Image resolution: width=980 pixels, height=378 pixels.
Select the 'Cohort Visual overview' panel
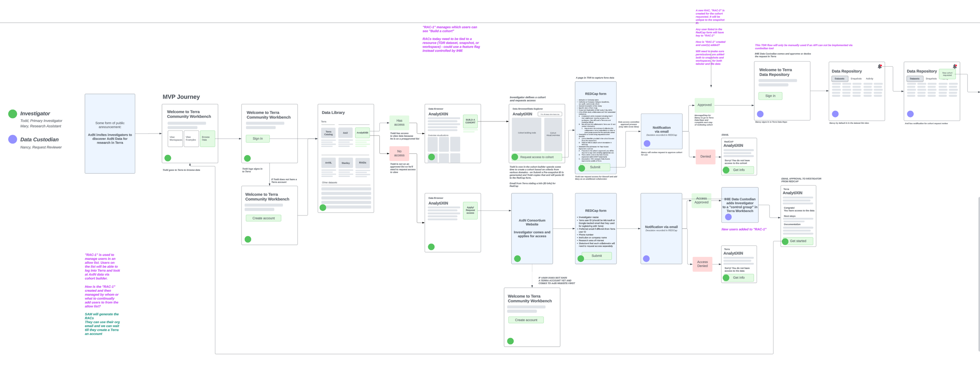click(553, 134)
